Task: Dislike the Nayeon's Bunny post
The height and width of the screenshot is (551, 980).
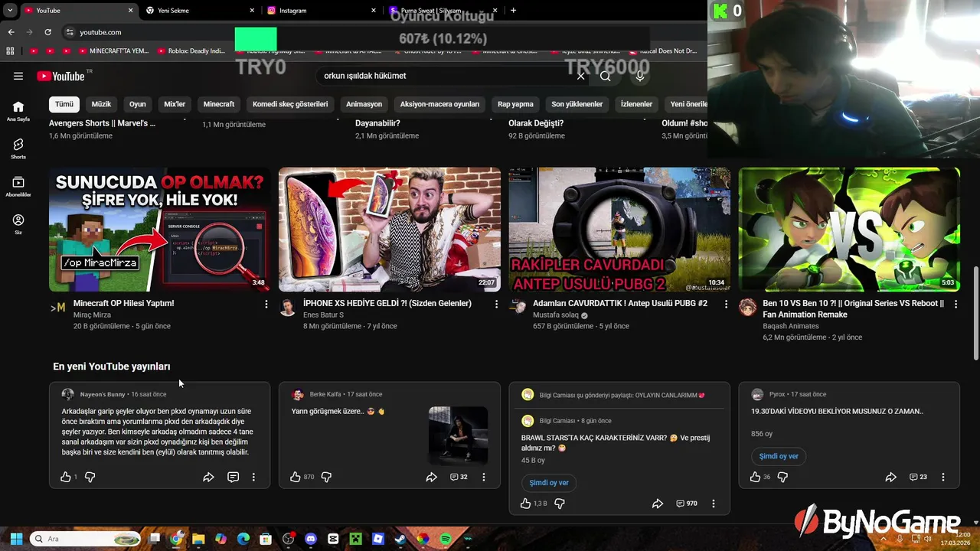Action: pyautogui.click(x=90, y=477)
